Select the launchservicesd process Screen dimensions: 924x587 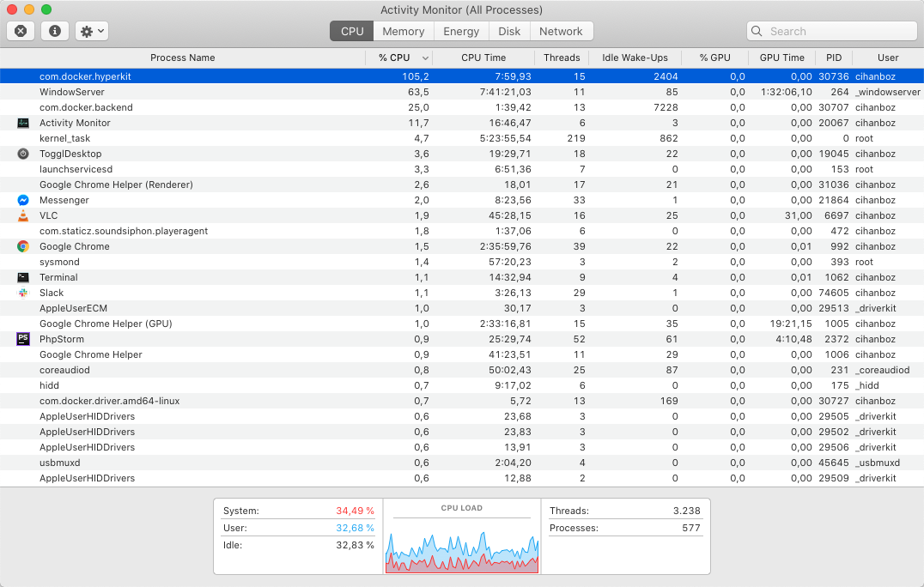pyautogui.click(x=462, y=169)
